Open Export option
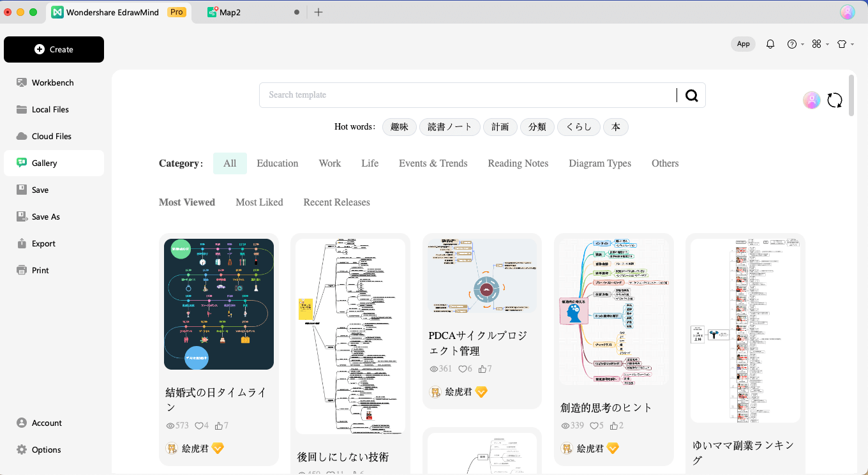Viewport: 868px width, 475px height. coord(54,243)
